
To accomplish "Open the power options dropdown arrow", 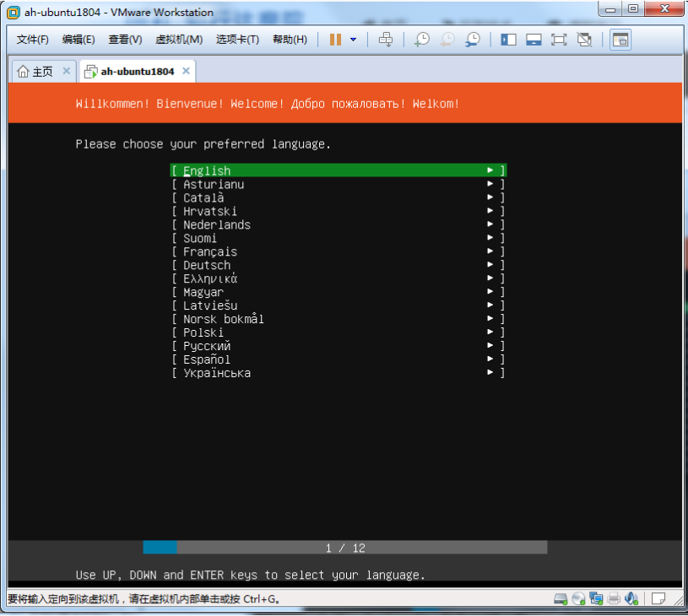I will coord(353,40).
